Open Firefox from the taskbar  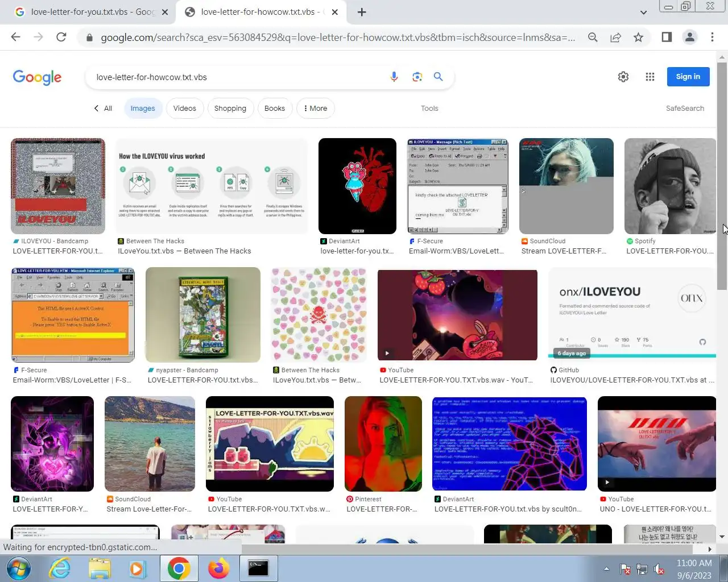pos(218,568)
